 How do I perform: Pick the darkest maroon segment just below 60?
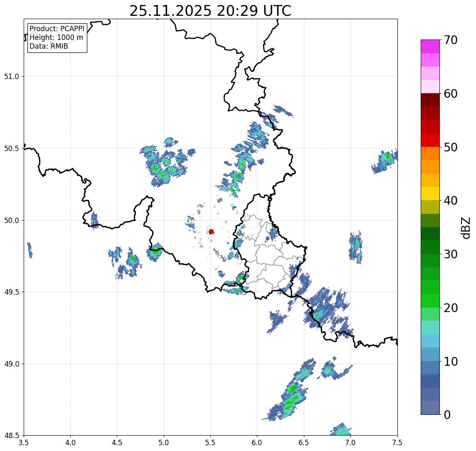pyautogui.click(x=430, y=100)
